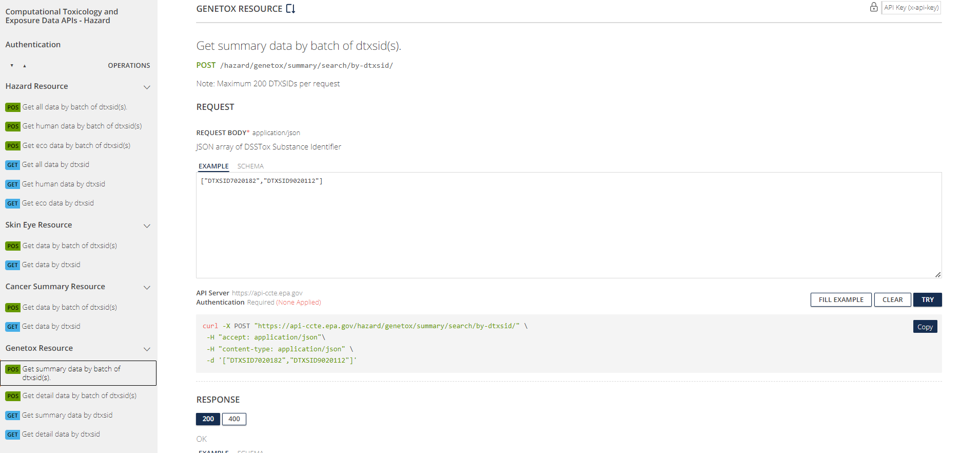This screenshot has height=453, width=980.
Task: Select the 200 response code
Action: [208, 419]
